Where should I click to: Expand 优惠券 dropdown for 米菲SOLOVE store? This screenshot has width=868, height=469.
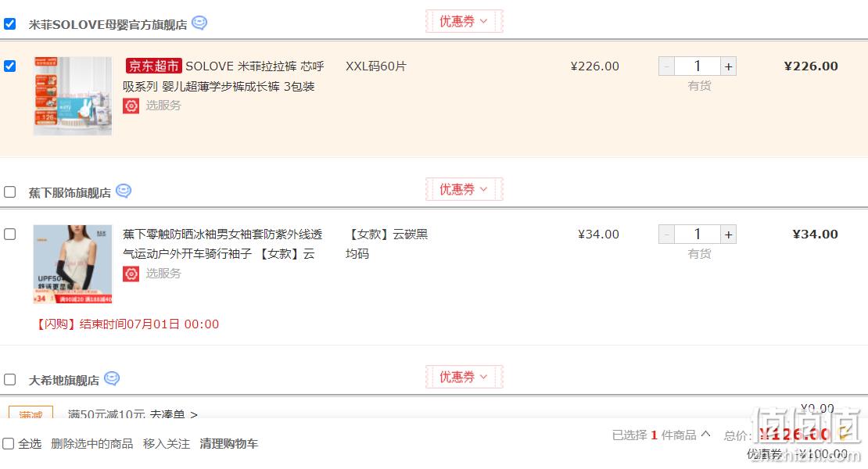point(464,21)
